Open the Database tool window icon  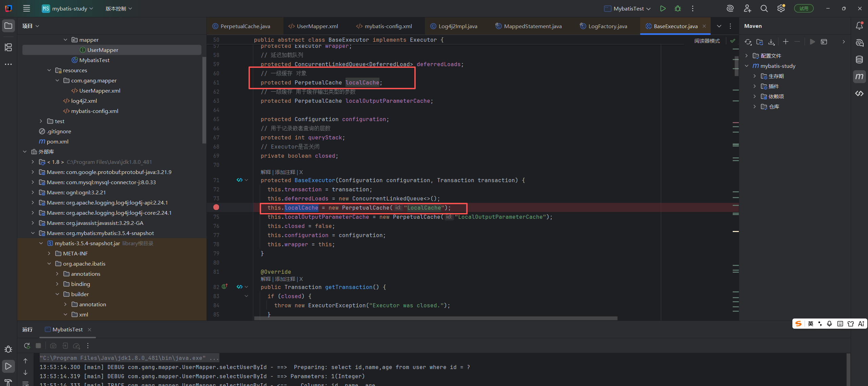click(859, 60)
